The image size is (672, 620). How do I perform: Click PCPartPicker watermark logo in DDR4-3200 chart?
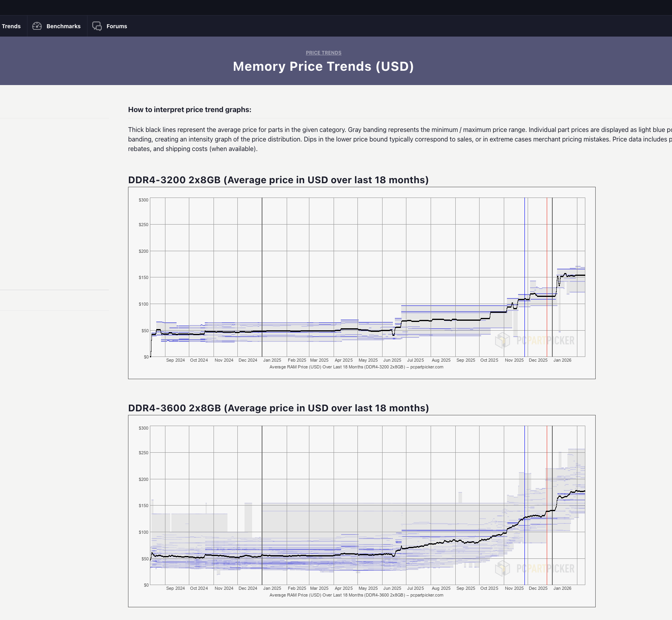(535, 340)
